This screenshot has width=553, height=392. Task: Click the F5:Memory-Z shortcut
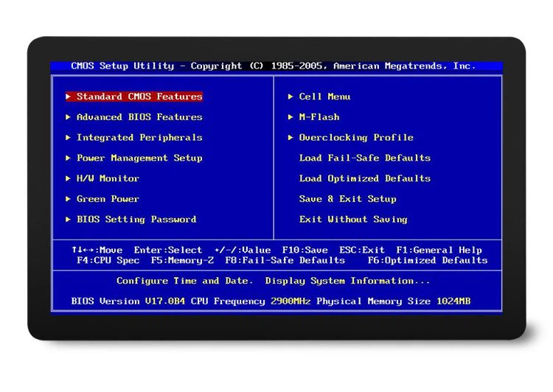(182, 260)
